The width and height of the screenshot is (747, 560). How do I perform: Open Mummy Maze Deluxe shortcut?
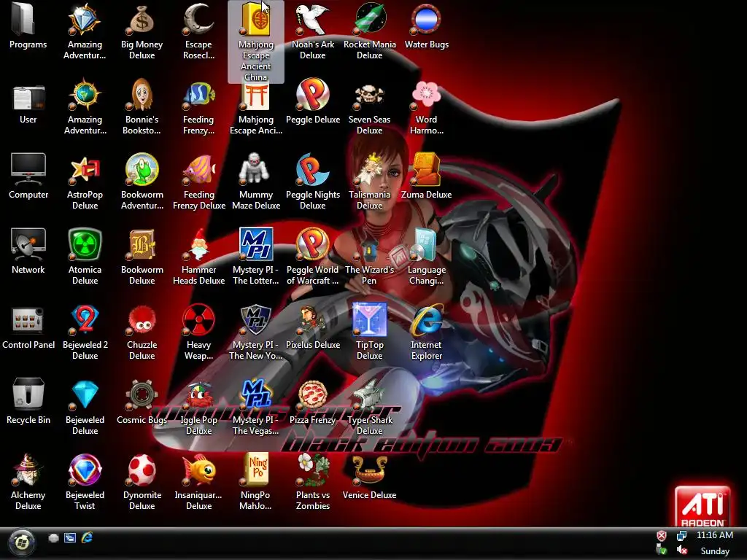pyautogui.click(x=255, y=170)
